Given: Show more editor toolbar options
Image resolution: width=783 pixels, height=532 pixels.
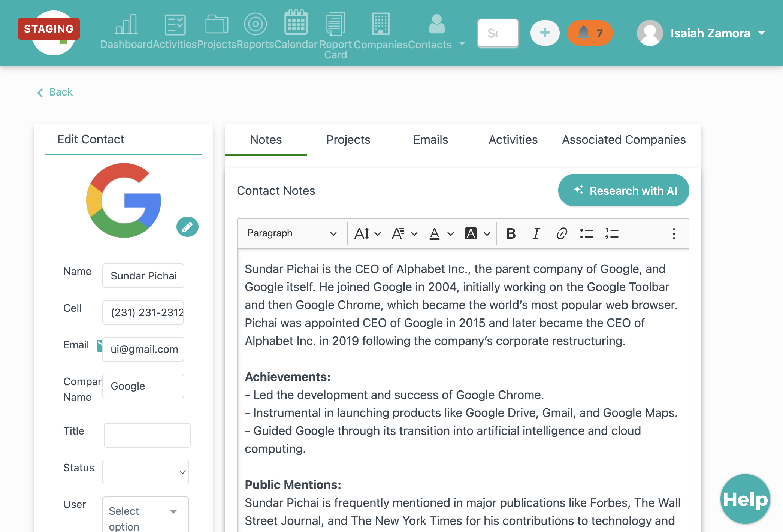Looking at the screenshot, I should point(674,233).
